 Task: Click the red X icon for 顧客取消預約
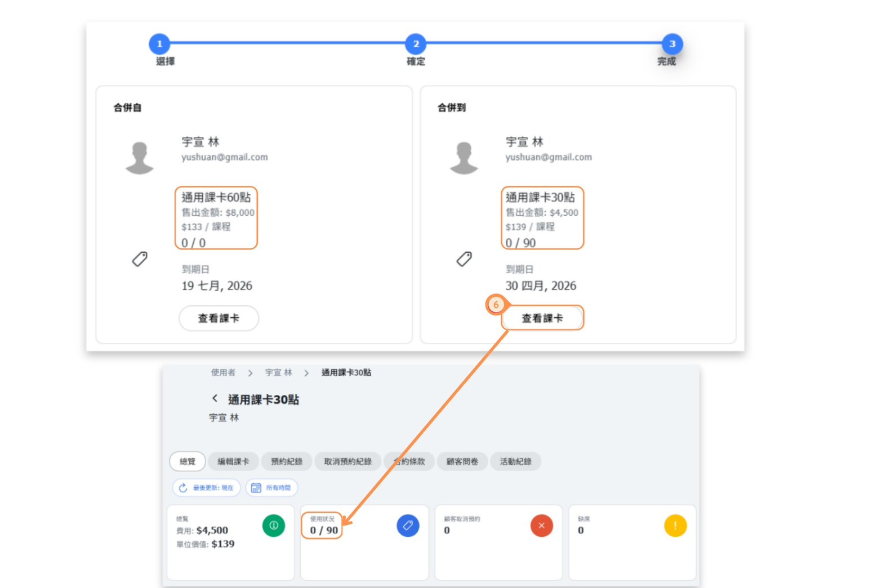point(541,525)
